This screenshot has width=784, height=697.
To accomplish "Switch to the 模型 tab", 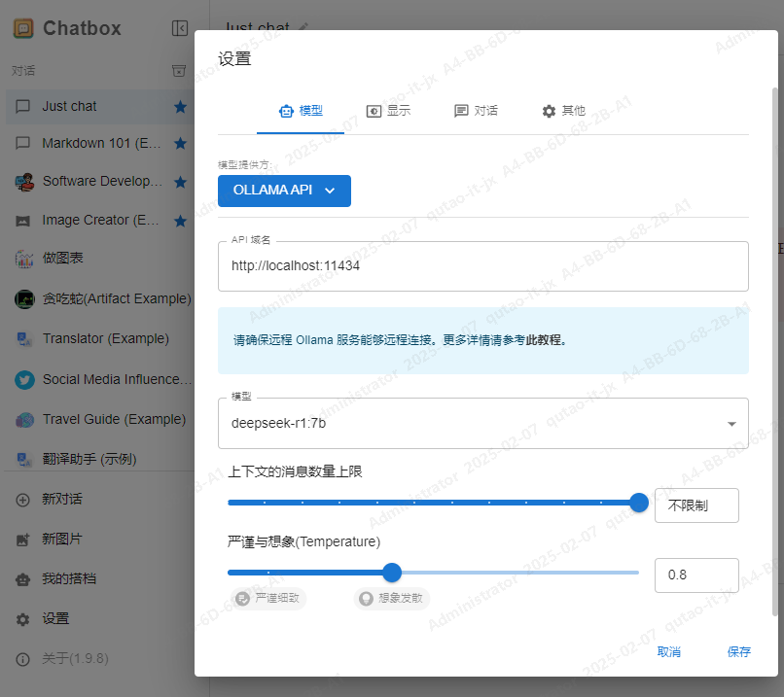I will click(x=301, y=112).
